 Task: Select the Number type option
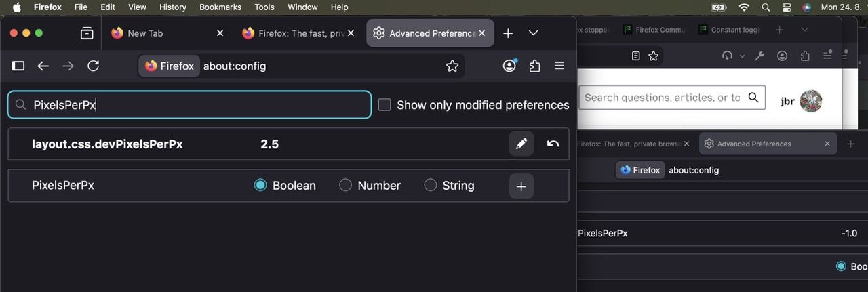(x=345, y=185)
